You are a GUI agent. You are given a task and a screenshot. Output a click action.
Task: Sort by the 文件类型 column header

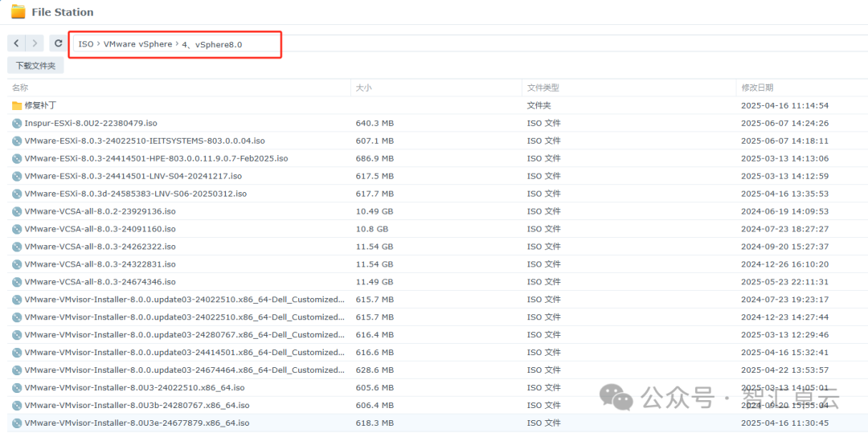542,88
